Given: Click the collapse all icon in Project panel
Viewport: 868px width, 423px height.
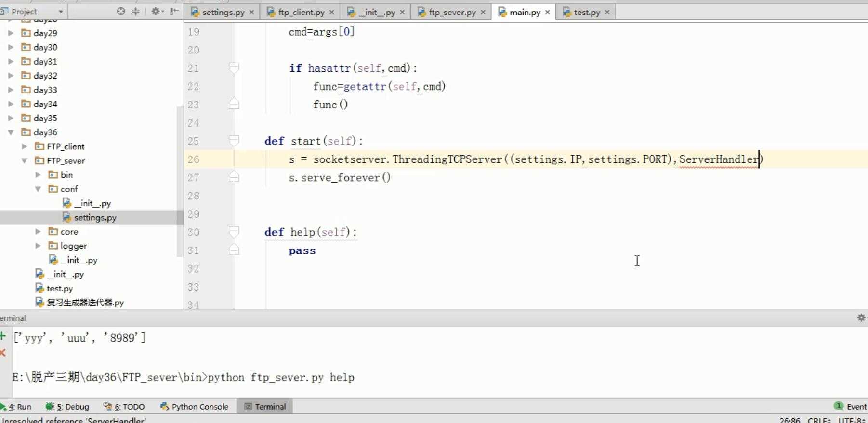Looking at the screenshot, I should (135, 11).
